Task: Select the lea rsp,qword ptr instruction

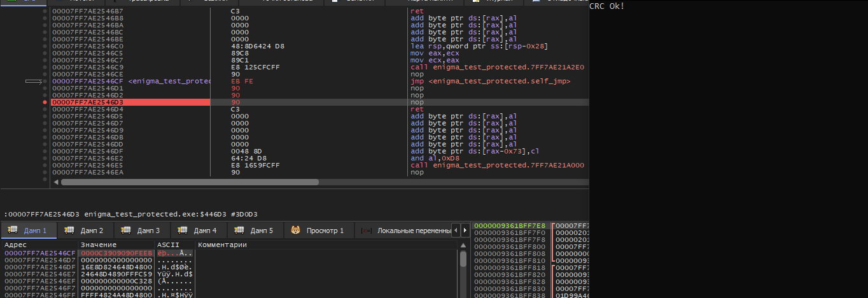Action: point(479,46)
